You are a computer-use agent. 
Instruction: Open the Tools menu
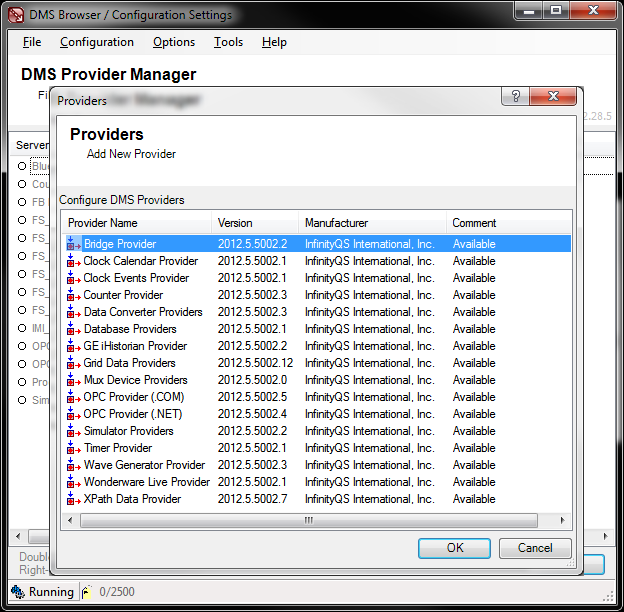(x=228, y=42)
